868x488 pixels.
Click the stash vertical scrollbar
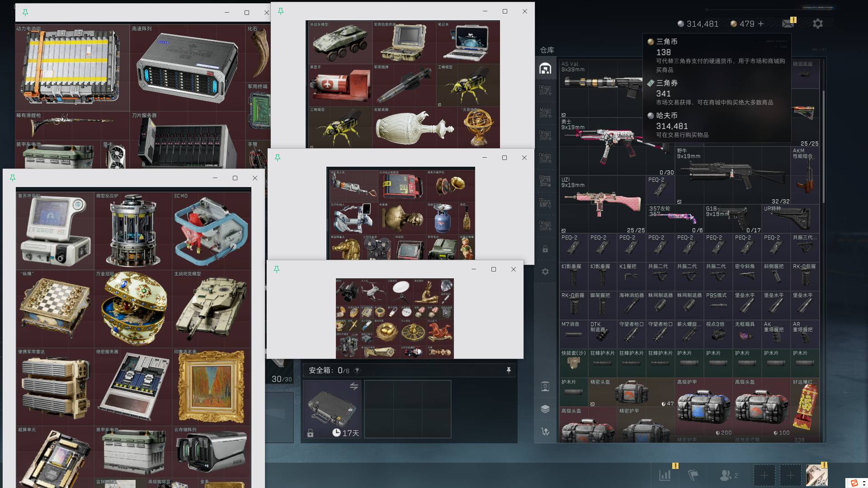click(823, 147)
